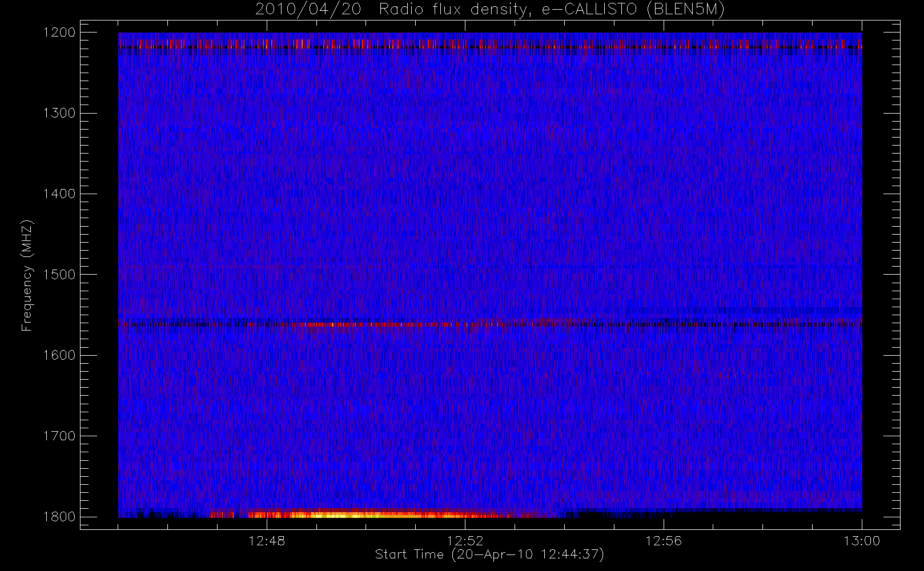Screen dimensions: 924x571
Task: Select the 1800 frequency tick label
Action: coord(59,517)
